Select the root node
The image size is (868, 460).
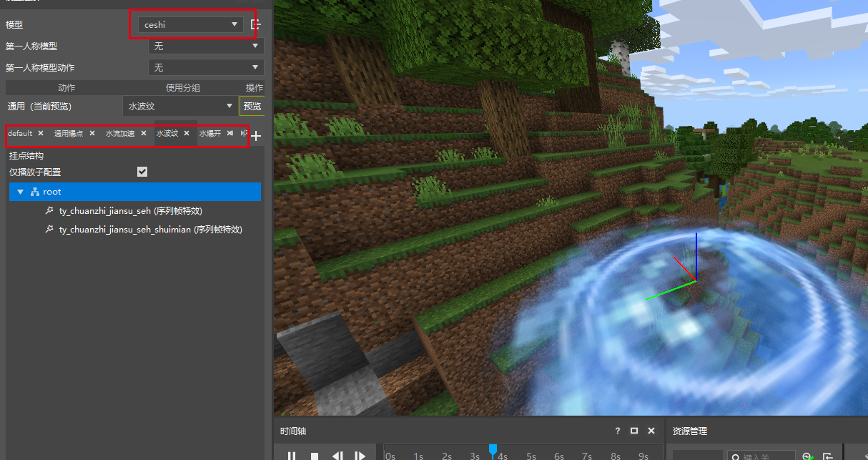pos(135,192)
